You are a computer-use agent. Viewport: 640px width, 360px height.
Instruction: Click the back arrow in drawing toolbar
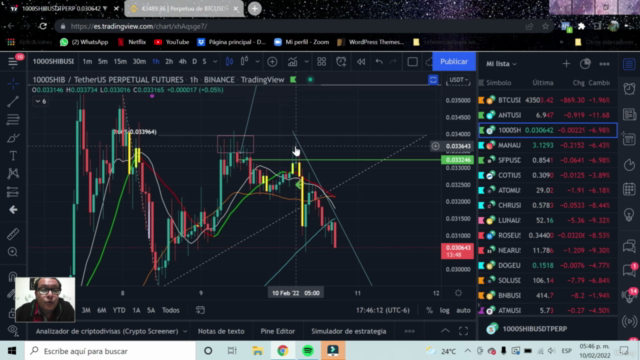[13, 210]
